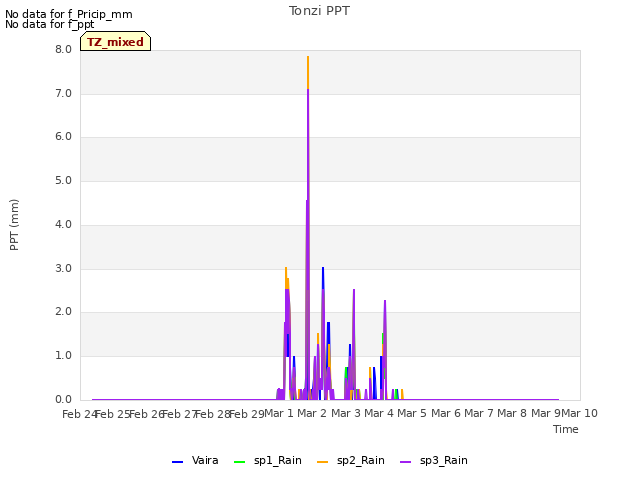This screenshot has width=640, height=480.
Task: Click the 2.0 y-axis tick label
Action: coord(63,311)
